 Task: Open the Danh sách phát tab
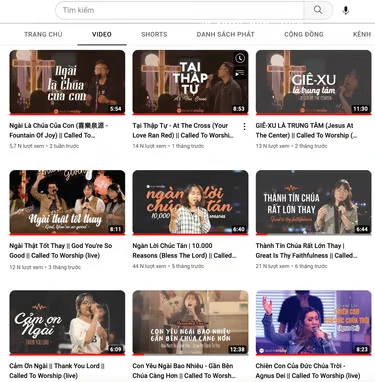point(225,34)
